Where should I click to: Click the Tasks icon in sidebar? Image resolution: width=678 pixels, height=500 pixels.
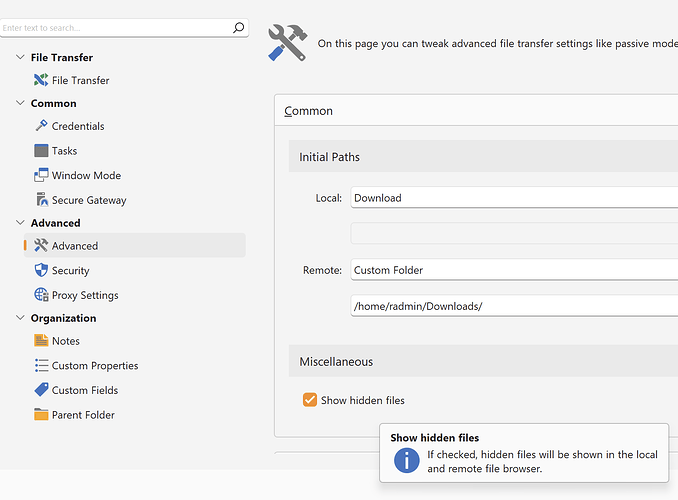click(41, 151)
